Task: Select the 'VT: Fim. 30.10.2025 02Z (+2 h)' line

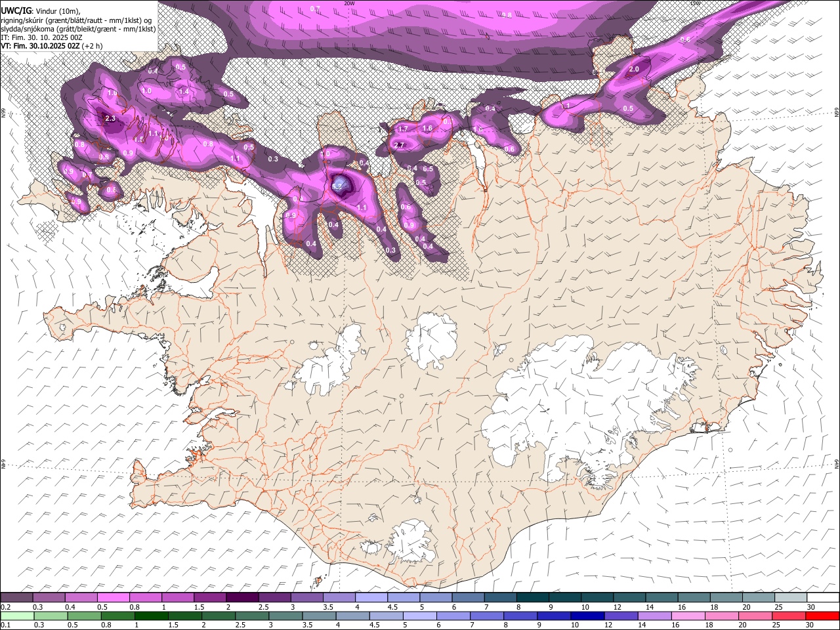Action: click(x=52, y=46)
